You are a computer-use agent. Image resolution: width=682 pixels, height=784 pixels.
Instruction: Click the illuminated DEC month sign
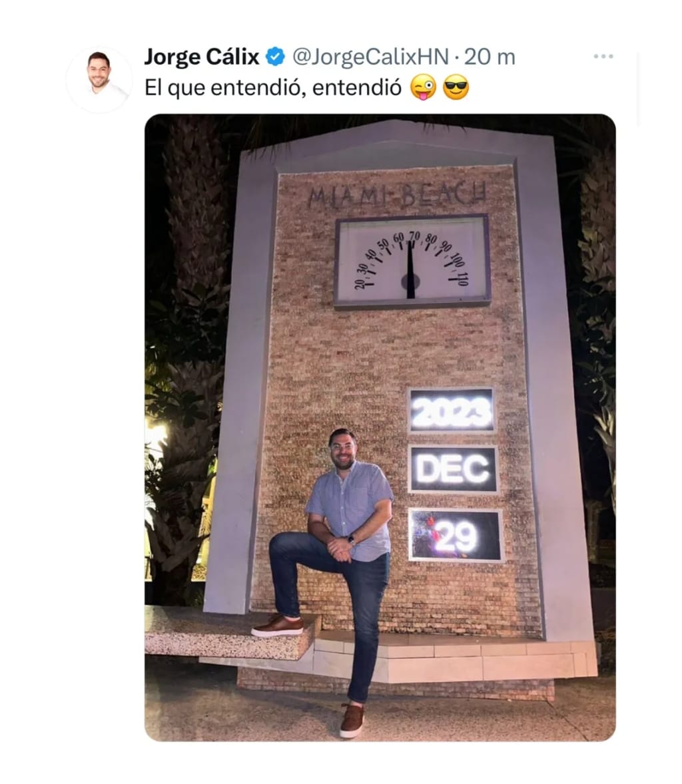point(453,469)
